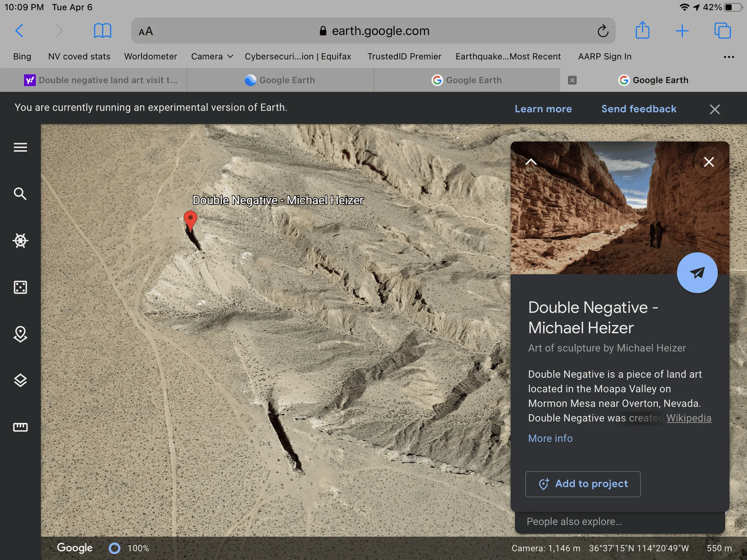Click the 550 m elevation readout
Viewport: 747px width, 560px height.
tap(719, 548)
